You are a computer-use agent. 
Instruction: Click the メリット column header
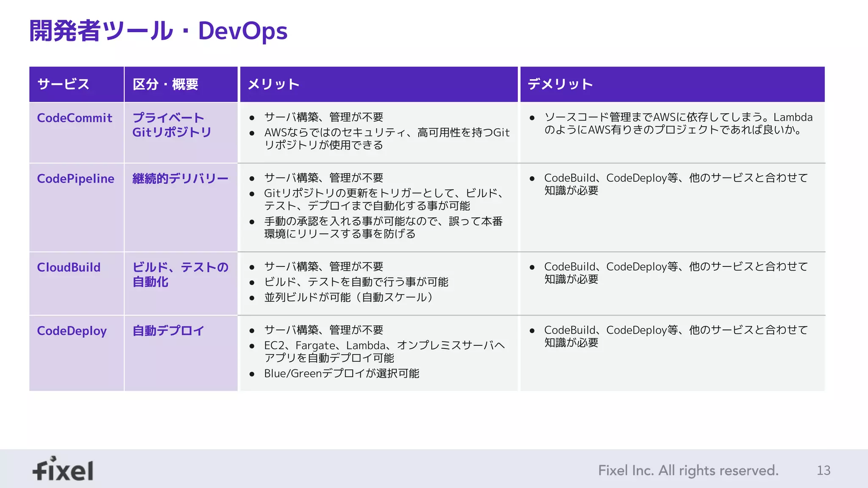274,84
